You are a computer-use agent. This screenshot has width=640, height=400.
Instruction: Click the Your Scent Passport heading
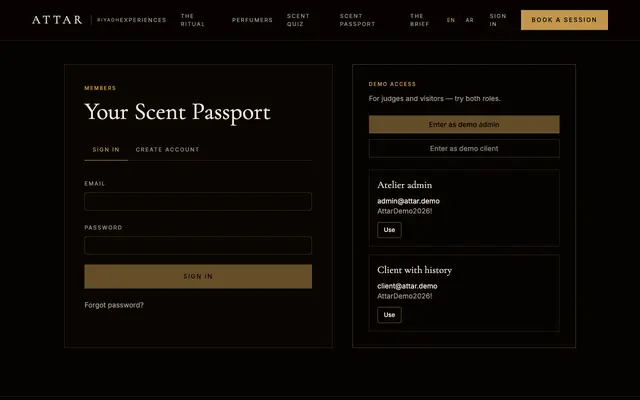tap(177, 112)
